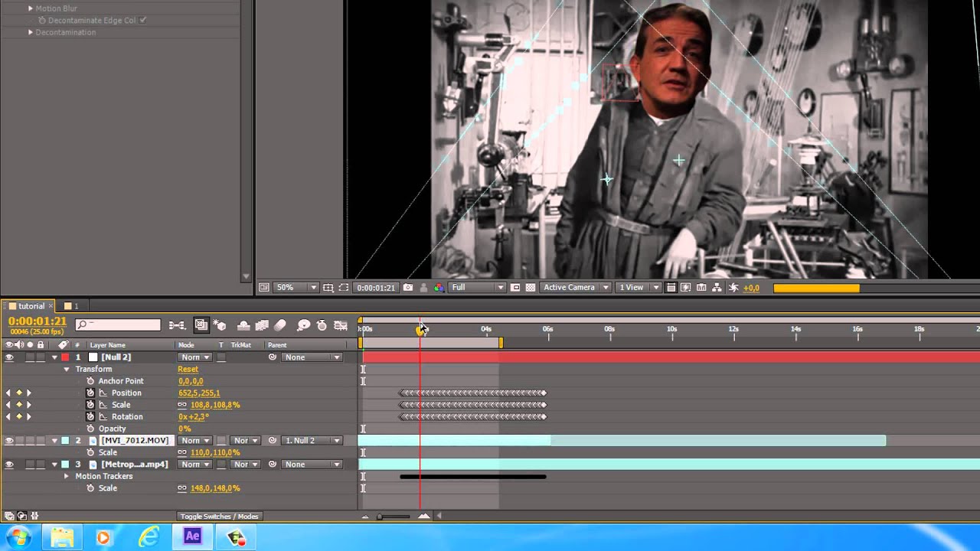980x551 pixels.
Task: Collapse the Null 2 layer twirl
Action: pos(54,357)
